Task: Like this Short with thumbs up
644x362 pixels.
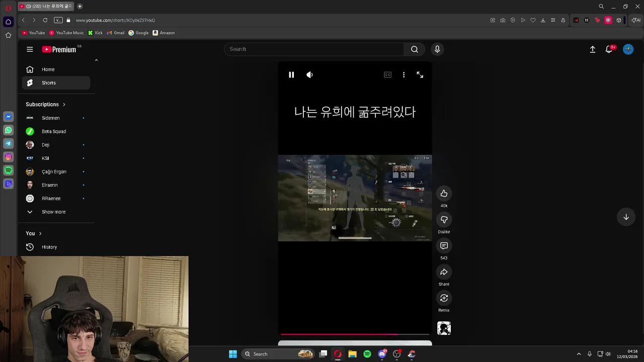Action: (444, 194)
